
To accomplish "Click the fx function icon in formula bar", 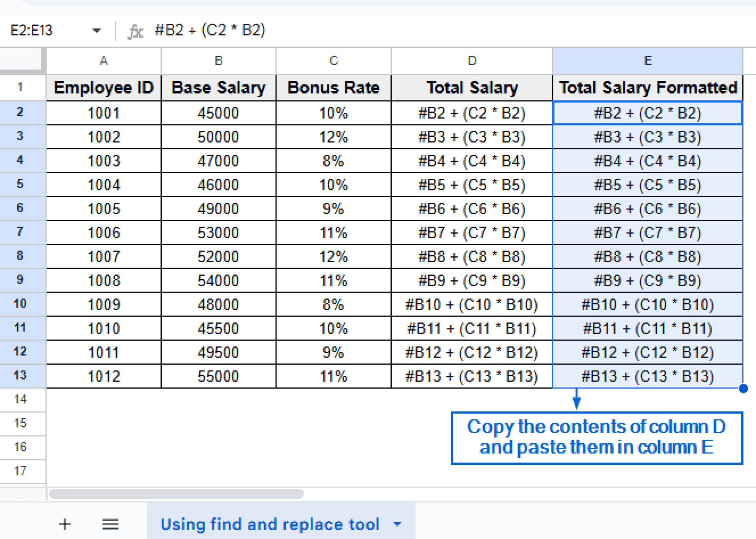I will [x=135, y=31].
